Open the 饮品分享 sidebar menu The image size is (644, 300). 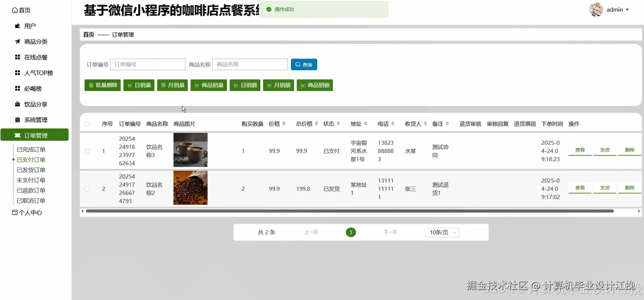31,104
